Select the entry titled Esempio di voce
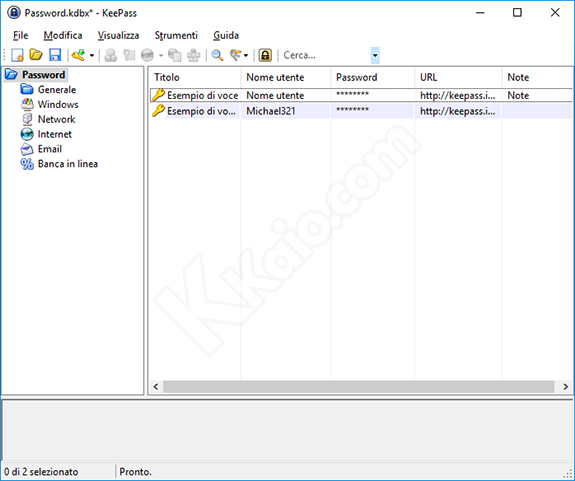This screenshot has height=481, width=575. click(x=203, y=95)
